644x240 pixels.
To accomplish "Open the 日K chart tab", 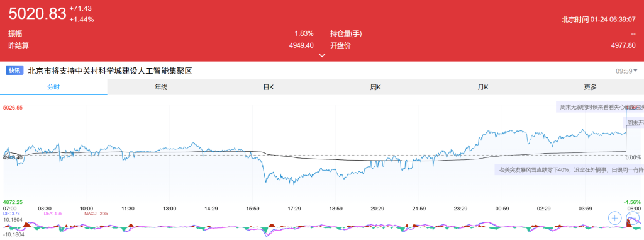I will click(269, 88).
